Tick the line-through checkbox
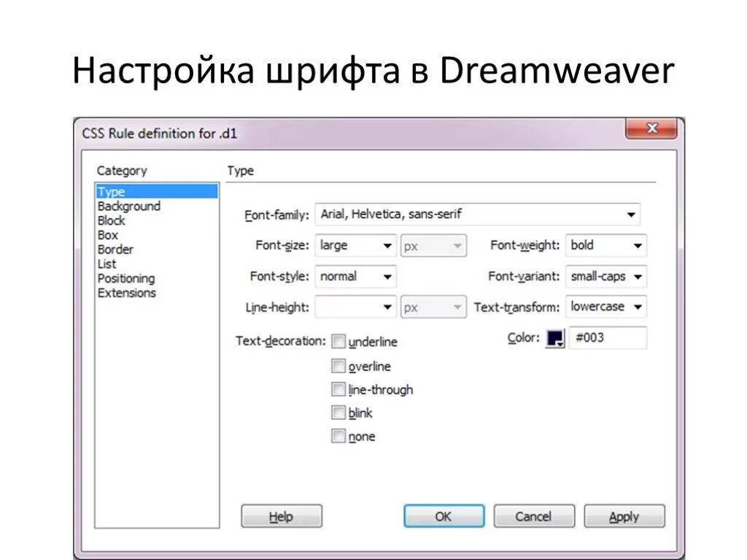 pyautogui.click(x=338, y=389)
